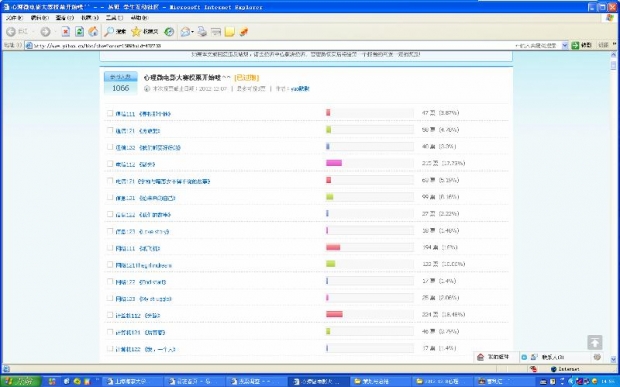Open the address bar dropdown arrow
The width and height of the screenshot is (620, 387).
(565, 45)
